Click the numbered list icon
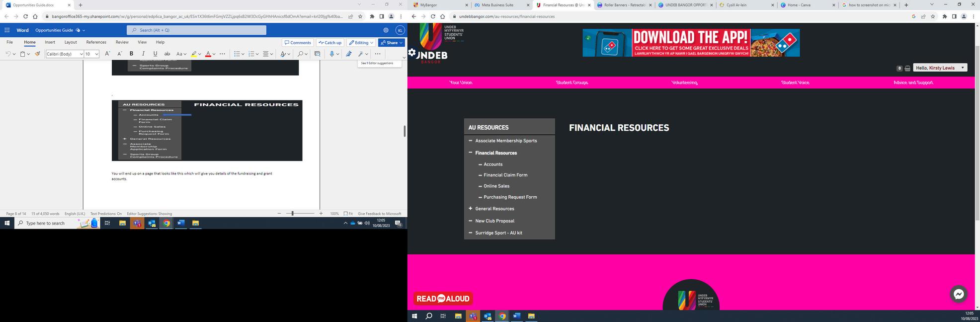 point(251,54)
